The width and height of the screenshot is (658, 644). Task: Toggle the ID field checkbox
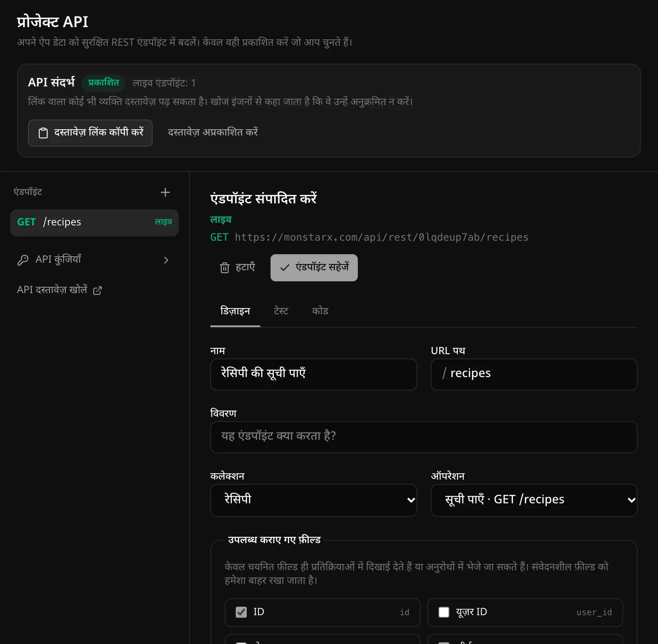click(241, 612)
